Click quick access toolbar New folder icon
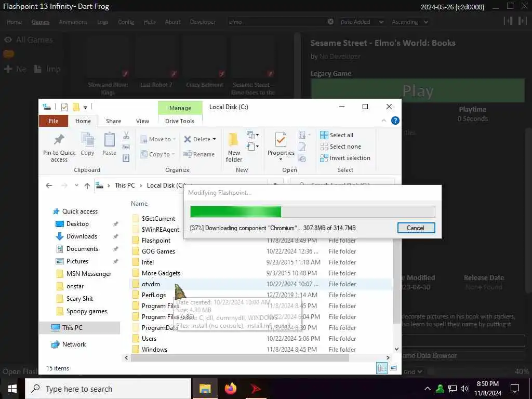The image size is (532, 399). click(76, 107)
